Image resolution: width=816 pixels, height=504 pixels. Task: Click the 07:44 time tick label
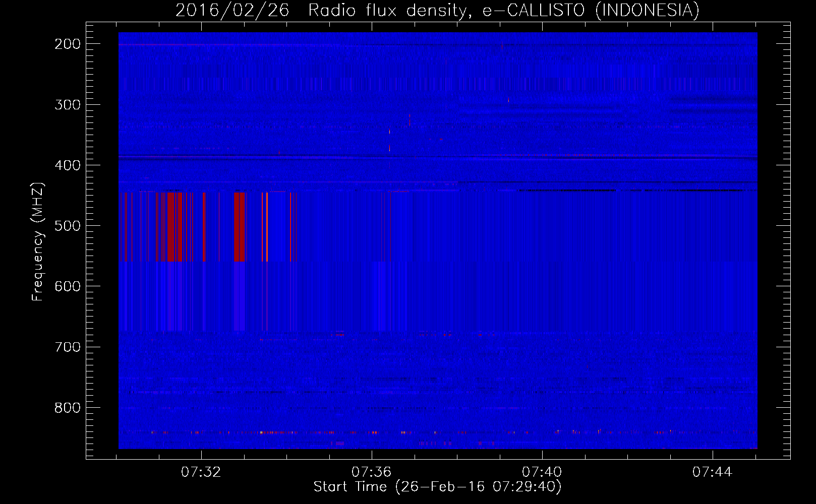[713, 472]
